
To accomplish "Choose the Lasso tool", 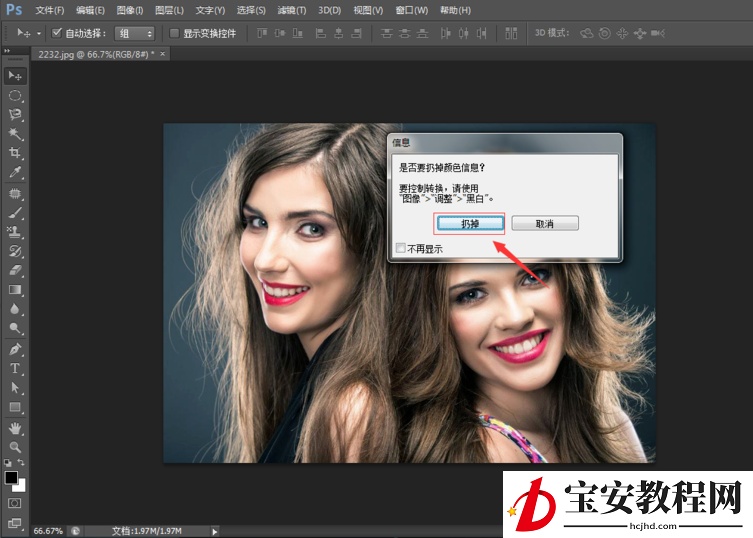I will pyautogui.click(x=15, y=114).
